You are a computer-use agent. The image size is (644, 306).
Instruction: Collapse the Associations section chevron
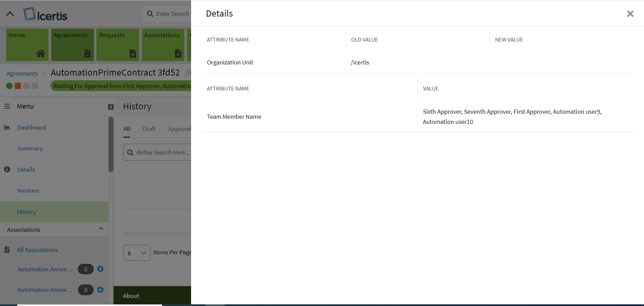coord(101,229)
